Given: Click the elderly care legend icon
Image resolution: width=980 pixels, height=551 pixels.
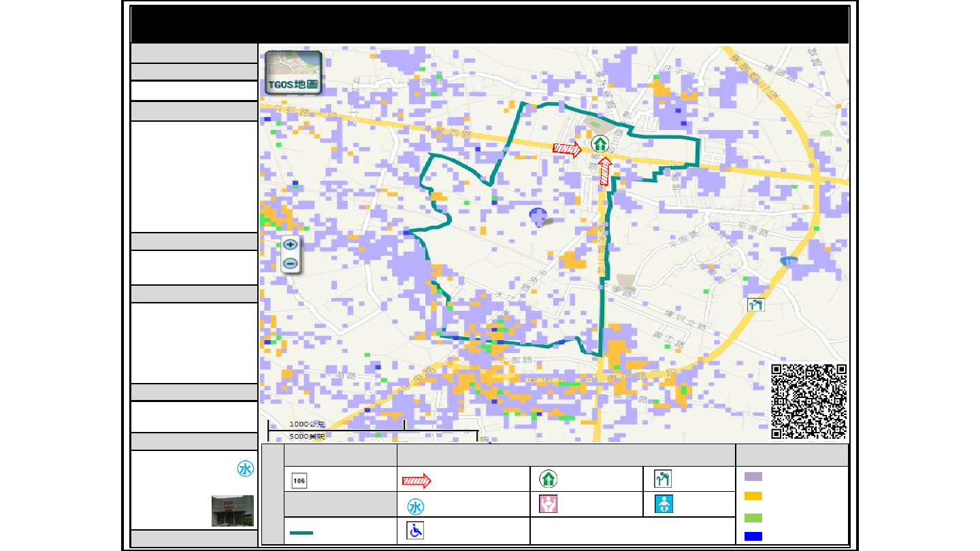Looking at the screenshot, I should (663, 479).
